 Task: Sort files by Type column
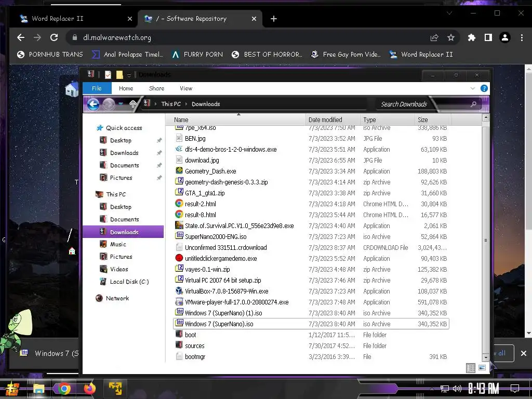click(387, 120)
